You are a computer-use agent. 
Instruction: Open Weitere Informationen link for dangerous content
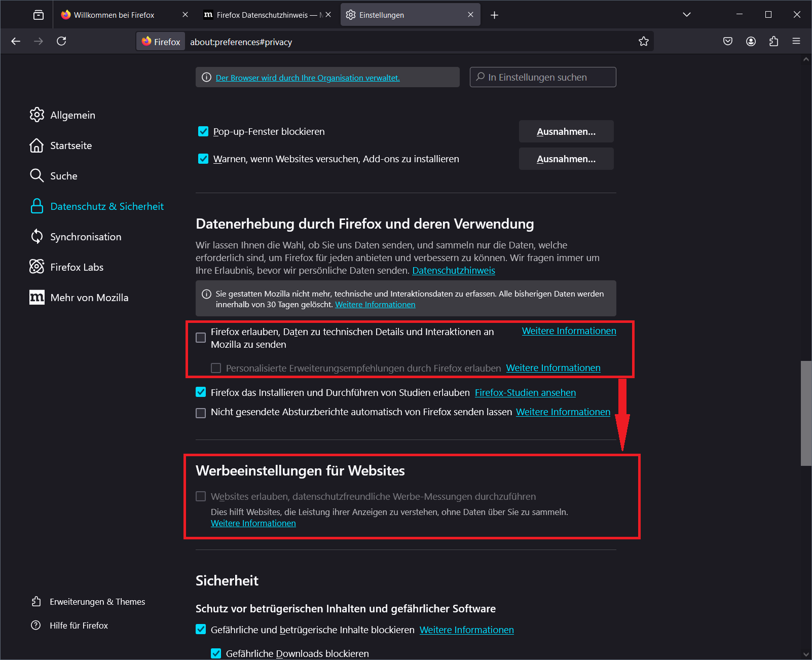(x=467, y=630)
